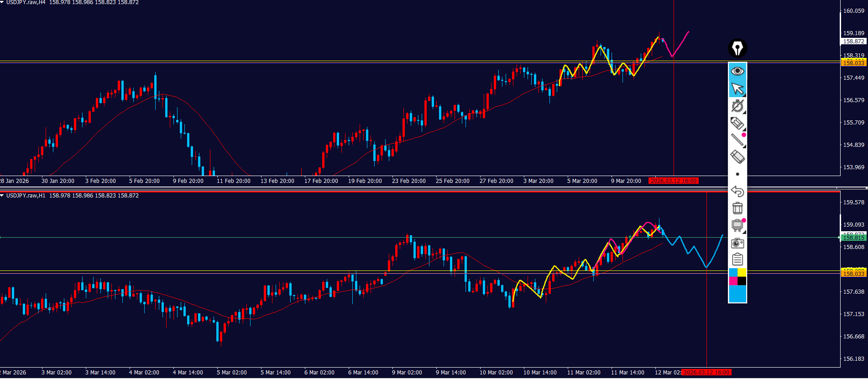Select the arrow cursor tool
Image resolution: width=868 pixels, height=379 pixels.
click(x=737, y=88)
